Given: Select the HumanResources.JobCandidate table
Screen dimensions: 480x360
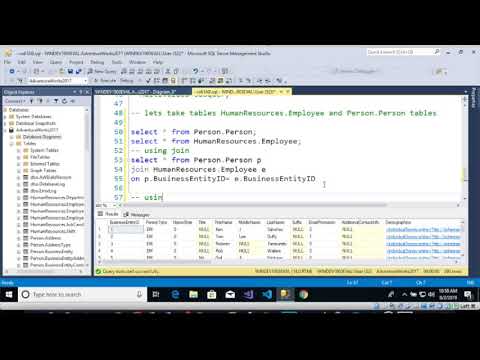Looking at the screenshot, I should (x=57, y=225).
